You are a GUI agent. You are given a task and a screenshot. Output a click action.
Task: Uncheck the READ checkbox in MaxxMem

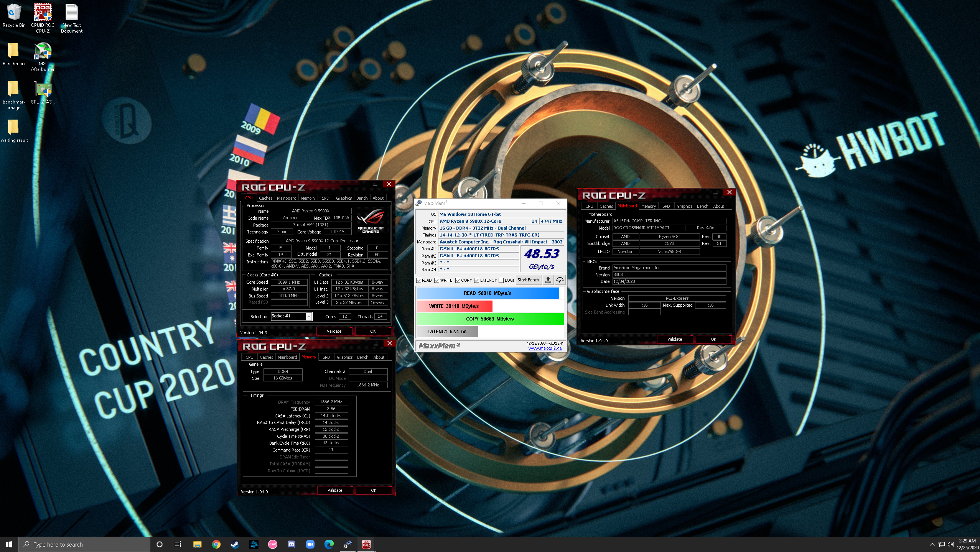click(x=419, y=280)
